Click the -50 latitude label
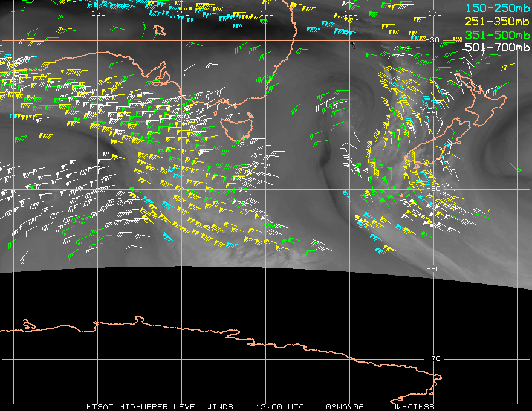 click(433, 189)
